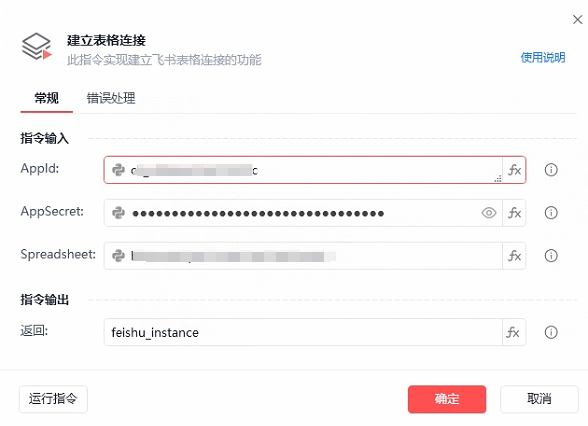
Task: Open the info icon beside Spreadsheet
Action: click(550, 256)
